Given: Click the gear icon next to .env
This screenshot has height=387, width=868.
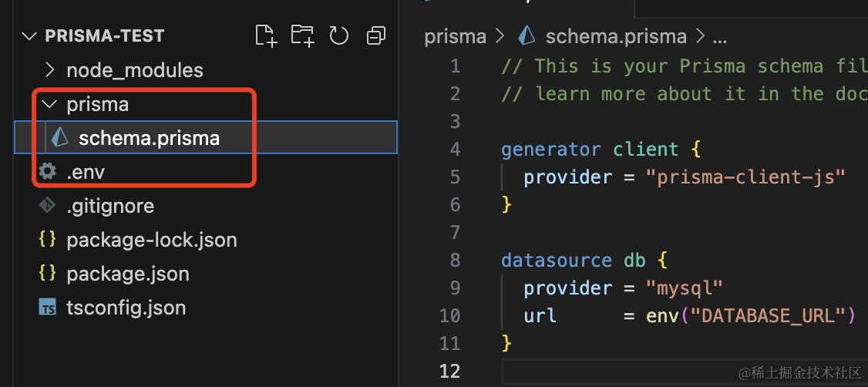Looking at the screenshot, I should 48,172.
